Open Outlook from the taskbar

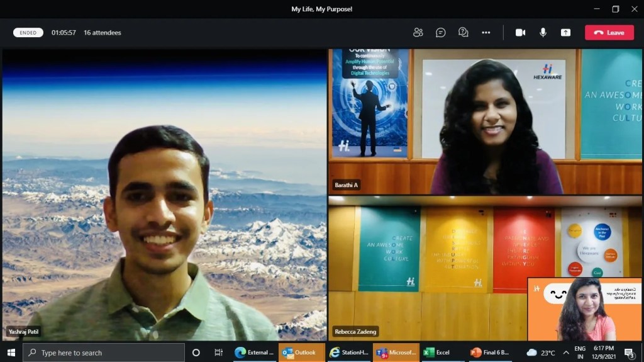tap(302, 353)
